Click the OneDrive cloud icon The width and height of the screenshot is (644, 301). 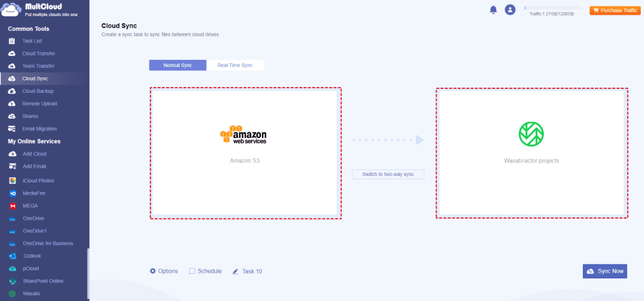[x=13, y=218]
